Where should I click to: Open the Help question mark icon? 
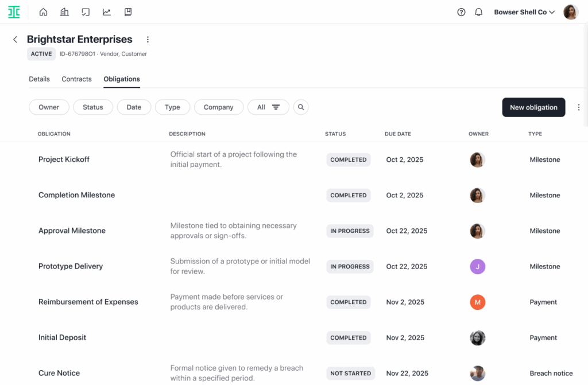point(461,11)
